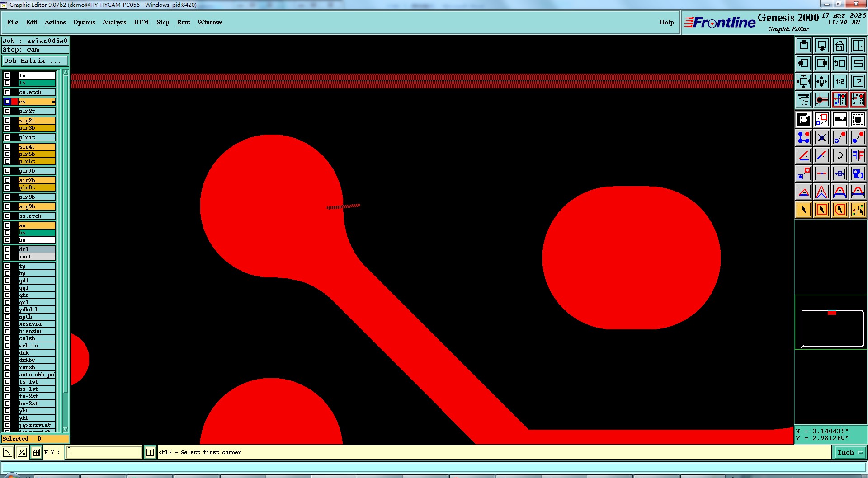The height and width of the screenshot is (478, 868).
Task: Click the black square with circle feature icon
Action: 804,119
